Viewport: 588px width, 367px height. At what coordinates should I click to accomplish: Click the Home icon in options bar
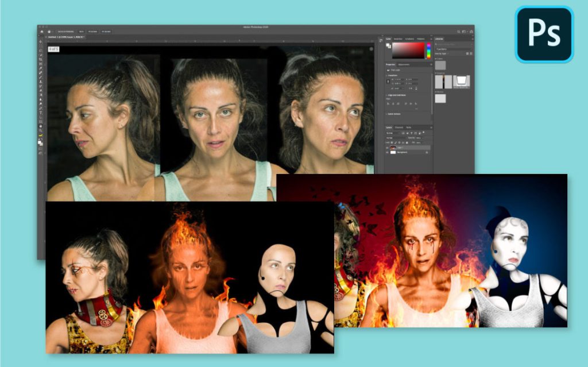[x=41, y=32]
